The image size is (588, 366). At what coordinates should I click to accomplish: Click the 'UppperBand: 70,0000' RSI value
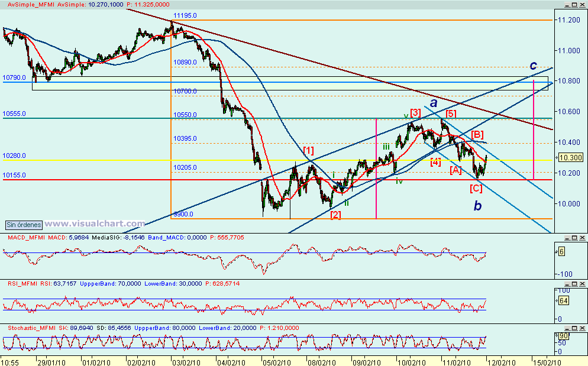(111, 284)
